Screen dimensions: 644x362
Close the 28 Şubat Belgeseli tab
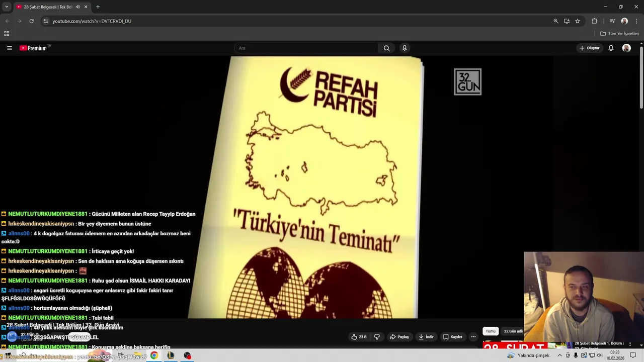click(86, 7)
